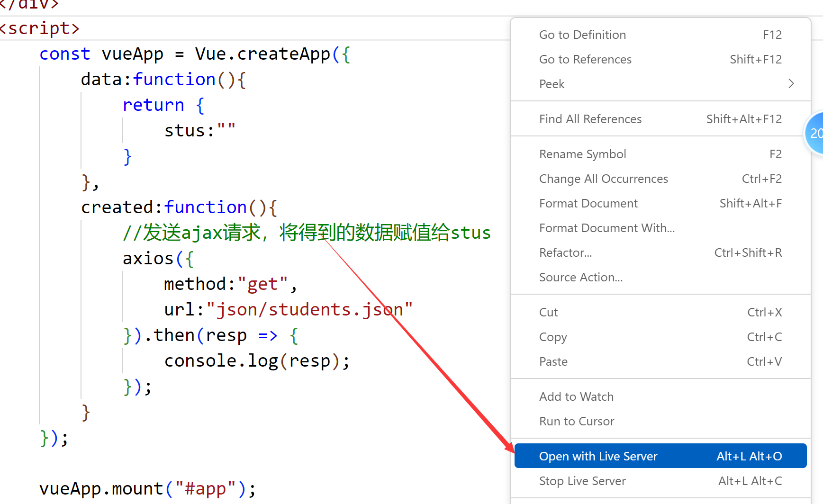This screenshot has height=504, width=823.
Task: Open the Peek menu item
Action: coord(660,84)
